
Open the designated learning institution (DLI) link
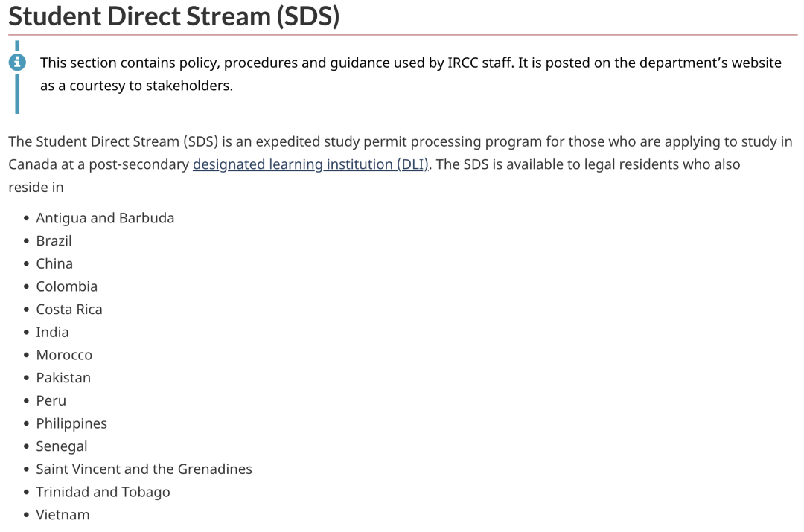(x=310, y=164)
